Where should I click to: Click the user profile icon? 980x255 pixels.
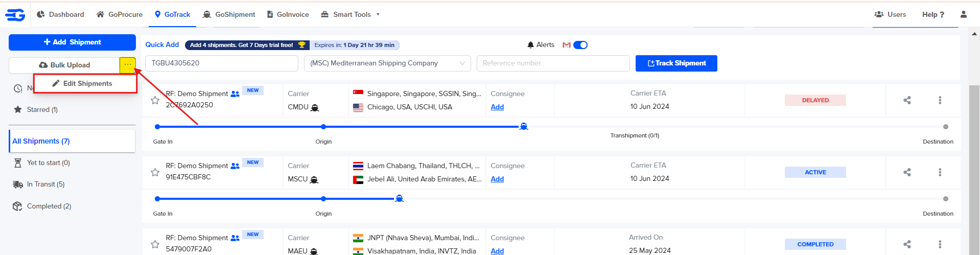coord(964,14)
